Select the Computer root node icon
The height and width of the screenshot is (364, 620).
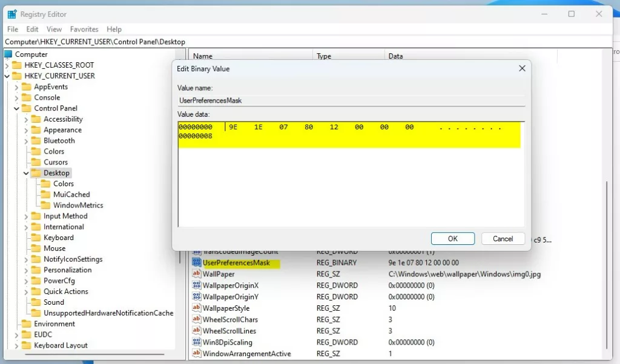8,54
